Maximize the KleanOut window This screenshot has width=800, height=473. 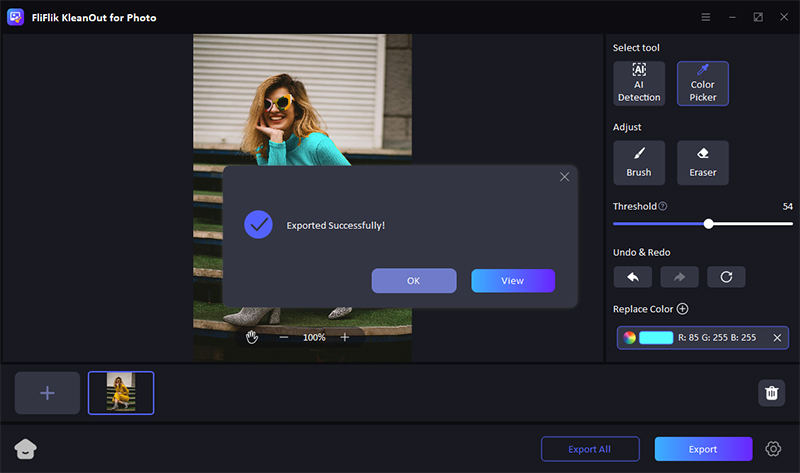click(x=758, y=17)
